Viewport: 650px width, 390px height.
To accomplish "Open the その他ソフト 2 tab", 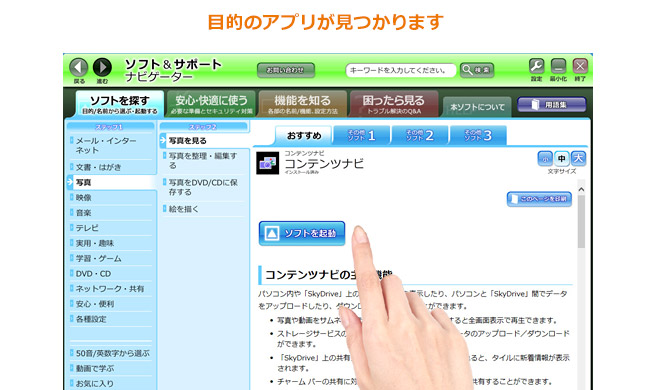I will click(420, 135).
